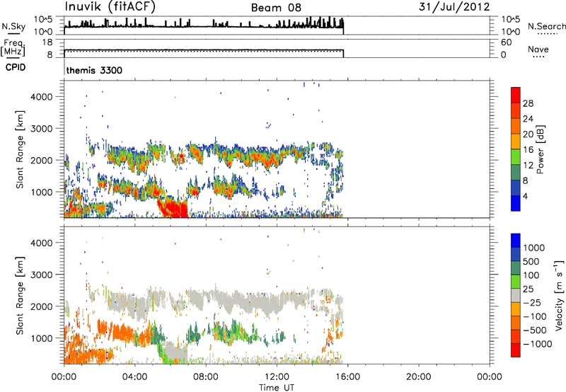Click Power colorbar tick value '16'
Screen dimensions: 566x392
click(x=528, y=149)
